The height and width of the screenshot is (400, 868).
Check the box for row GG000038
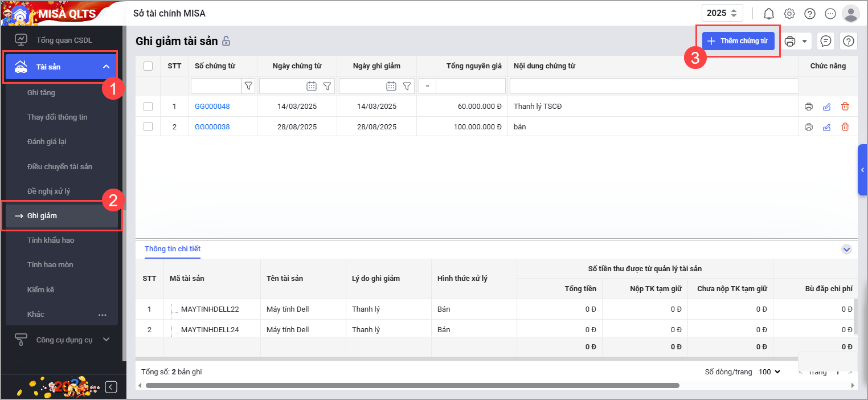(148, 127)
